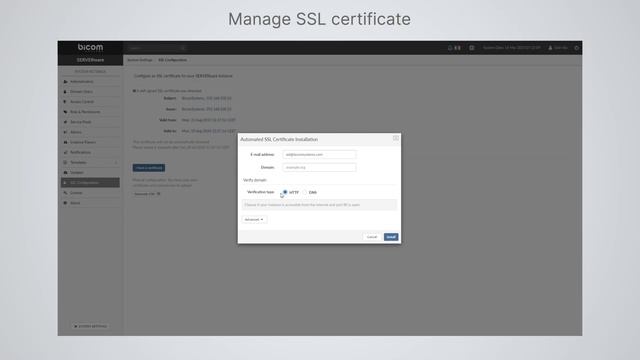Click the SSL Configuration breadcrumb
Image resolution: width=640 pixels, height=360 pixels.
[x=173, y=60]
